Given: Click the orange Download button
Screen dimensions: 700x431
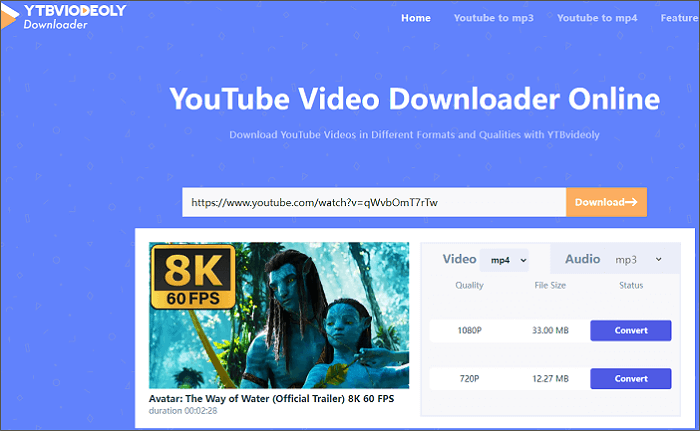Looking at the screenshot, I should [606, 202].
